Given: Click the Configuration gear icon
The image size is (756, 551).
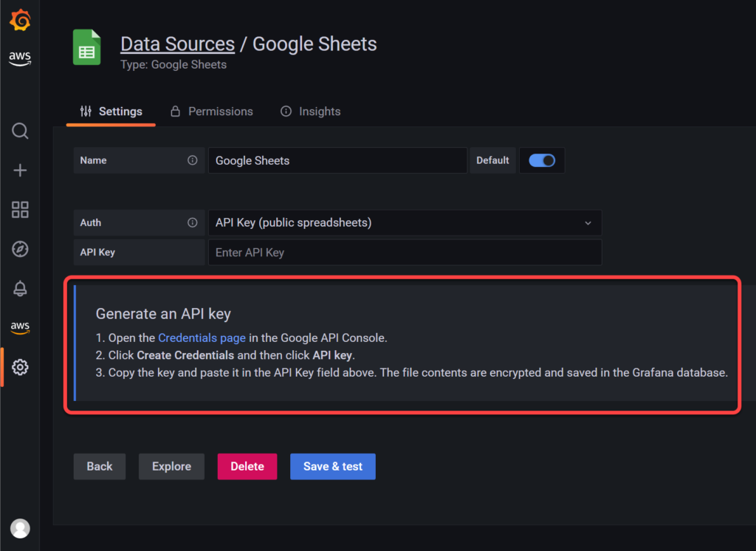Looking at the screenshot, I should pos(19,366).
